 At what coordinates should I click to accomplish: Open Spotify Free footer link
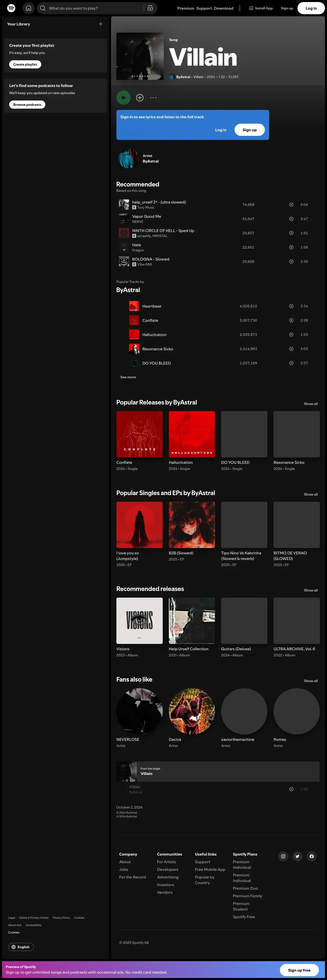[244, 917]
